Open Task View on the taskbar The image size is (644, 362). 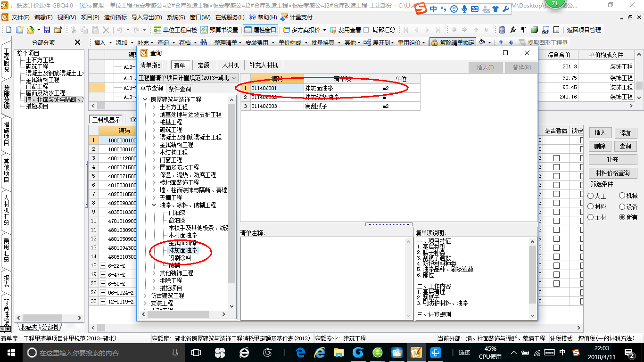(196, 352)
